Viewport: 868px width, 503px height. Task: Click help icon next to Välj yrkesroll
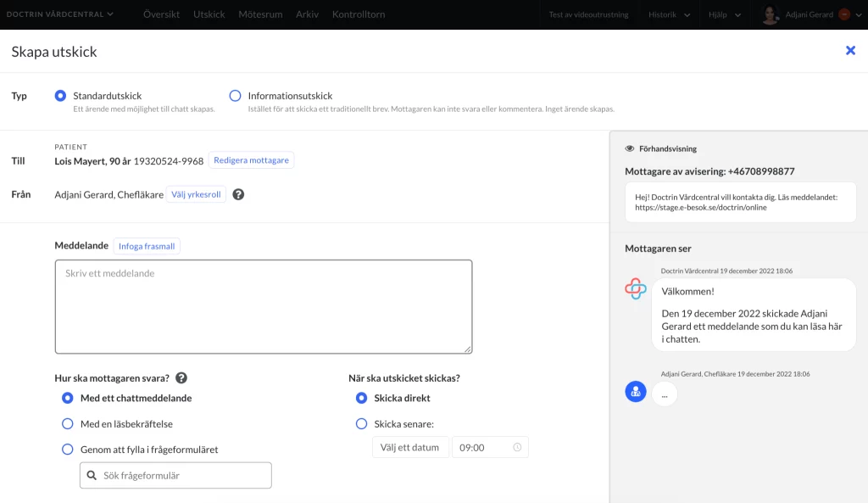tap(238, 194)
